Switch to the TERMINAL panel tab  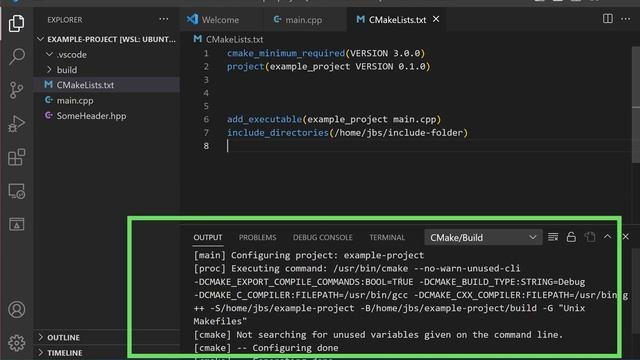[387, 238]
